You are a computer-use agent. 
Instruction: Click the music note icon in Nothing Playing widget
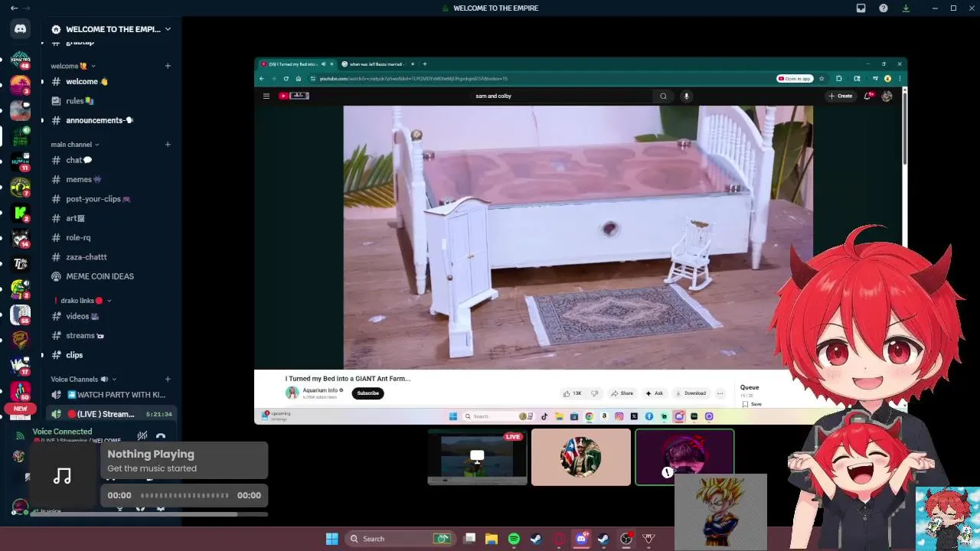[63, 476]
